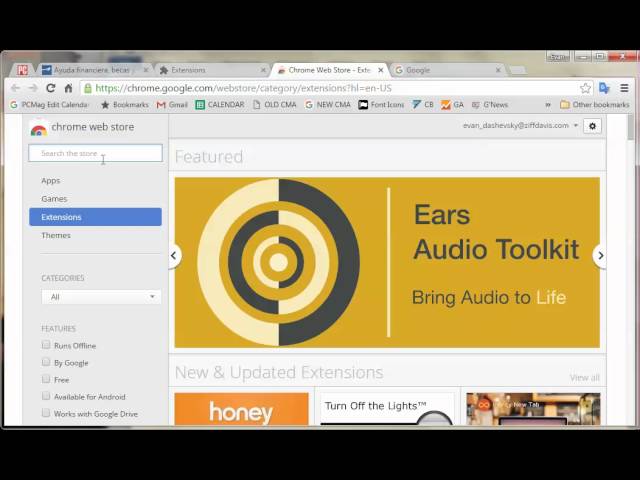This screenshot has height=480, width=640.
Task: Open the NEW CMA bookmark
Action: pyautogui.click(x=328, y=105)
